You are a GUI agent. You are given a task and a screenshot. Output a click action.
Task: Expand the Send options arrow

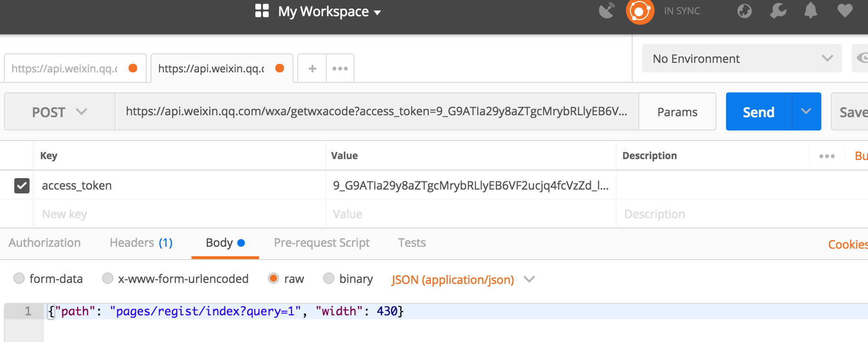807,111
